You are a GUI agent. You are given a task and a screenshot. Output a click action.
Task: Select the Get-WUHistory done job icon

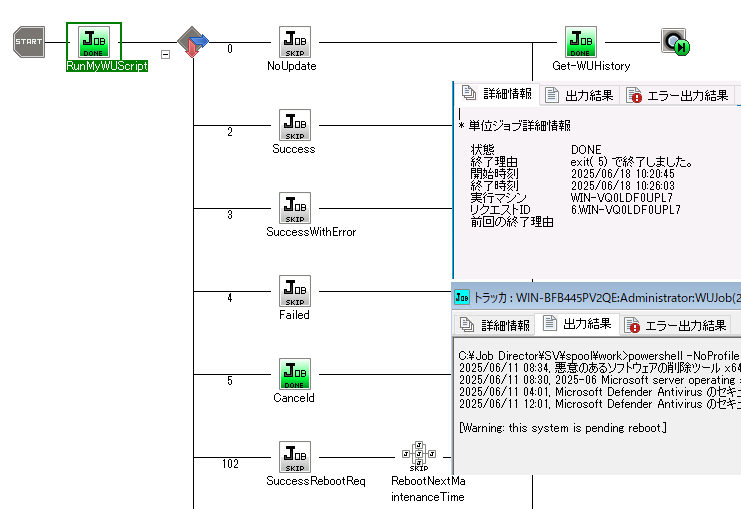pyautogui.click(x=580, y=42)
